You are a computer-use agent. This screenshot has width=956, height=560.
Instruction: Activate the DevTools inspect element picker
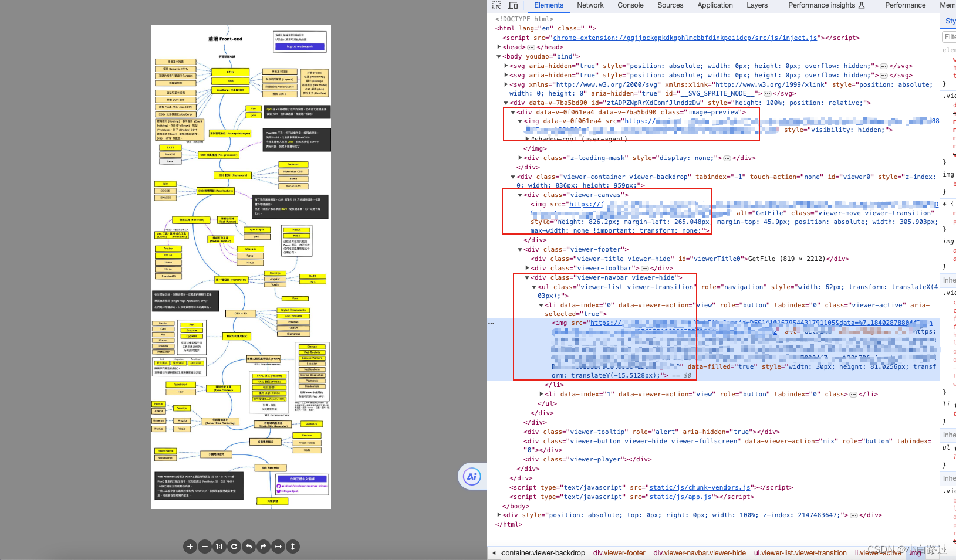coord(496,5)
